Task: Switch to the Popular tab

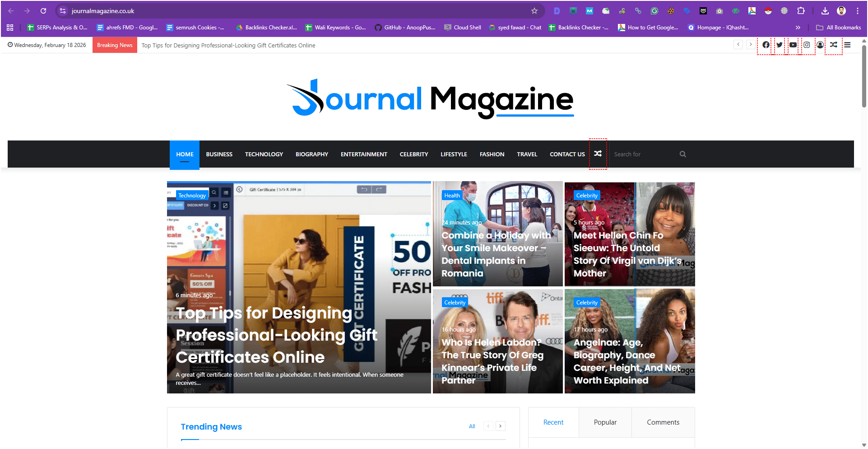Action: coord(605,422)
